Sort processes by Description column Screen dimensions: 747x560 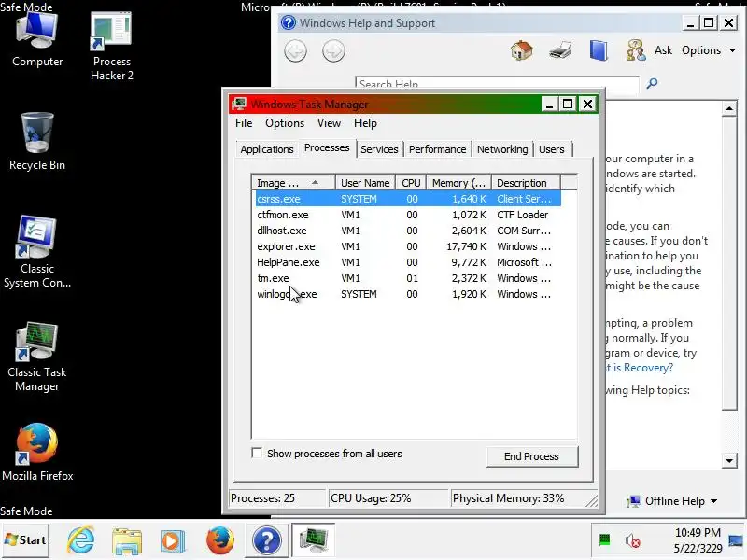[x=526, y=183]
